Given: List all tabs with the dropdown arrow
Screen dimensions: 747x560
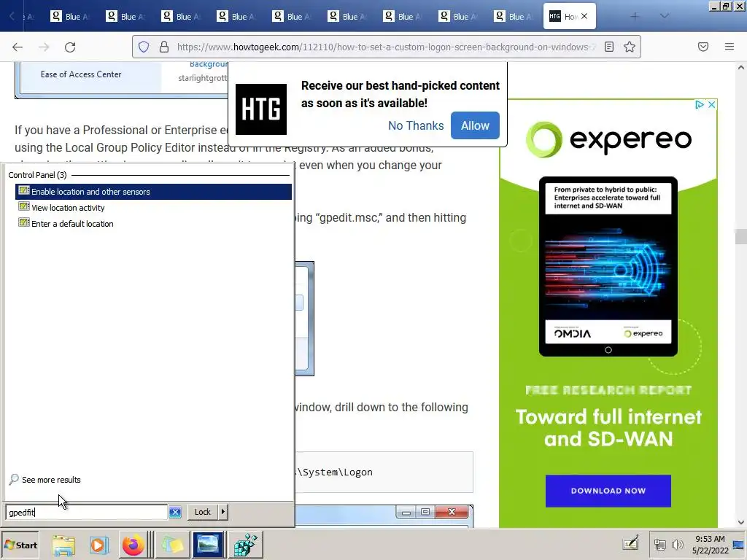Looking at the screenshot, I should click(x=664, y=16).
